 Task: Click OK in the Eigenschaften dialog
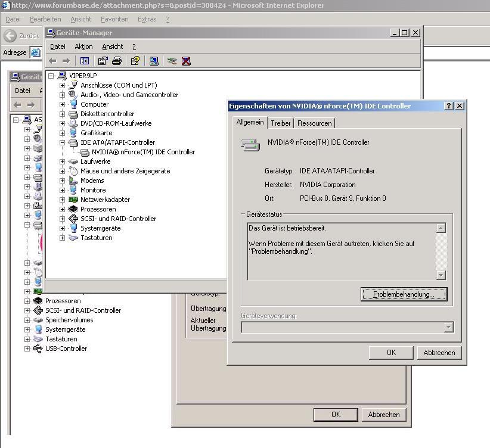click(391, 353)
